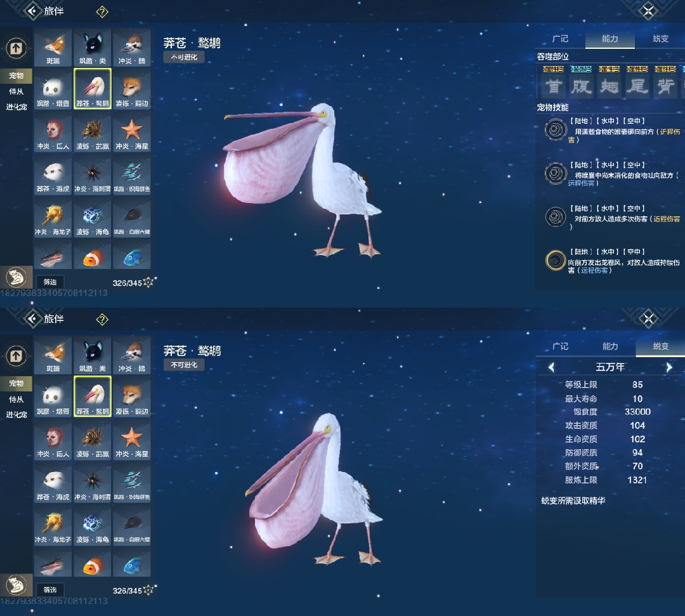
Task: Choose the spiky brown 凌铄 pet in the upper screenshot
Action: 93,133
